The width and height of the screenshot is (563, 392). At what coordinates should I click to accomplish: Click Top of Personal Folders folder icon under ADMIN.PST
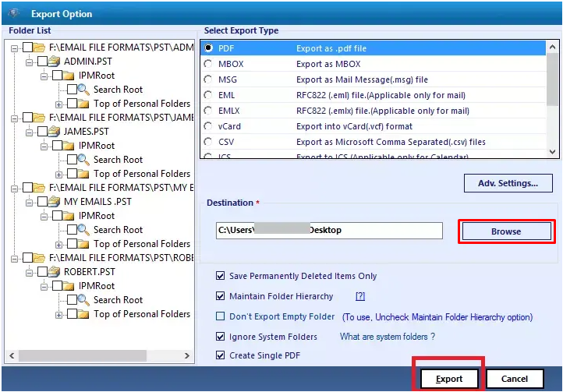[83, 104]
